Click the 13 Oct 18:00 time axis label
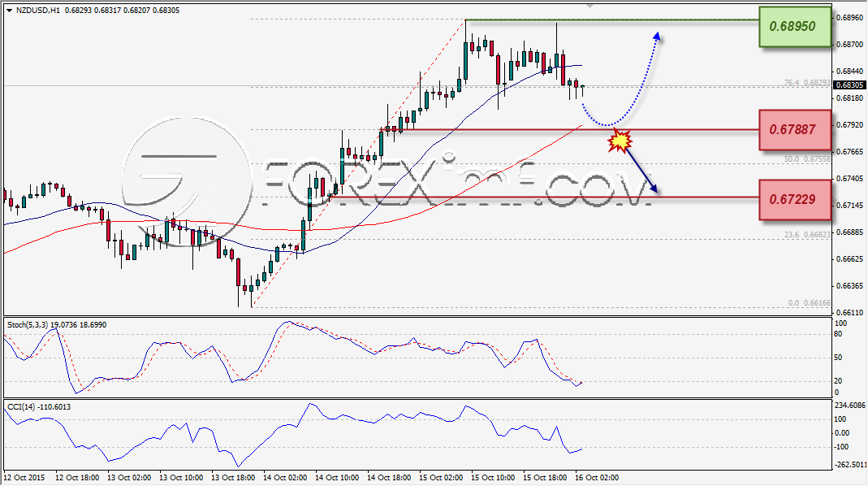The height and width of the screenshot is (486, 868). pyautogui.click(x=233, y=477)
